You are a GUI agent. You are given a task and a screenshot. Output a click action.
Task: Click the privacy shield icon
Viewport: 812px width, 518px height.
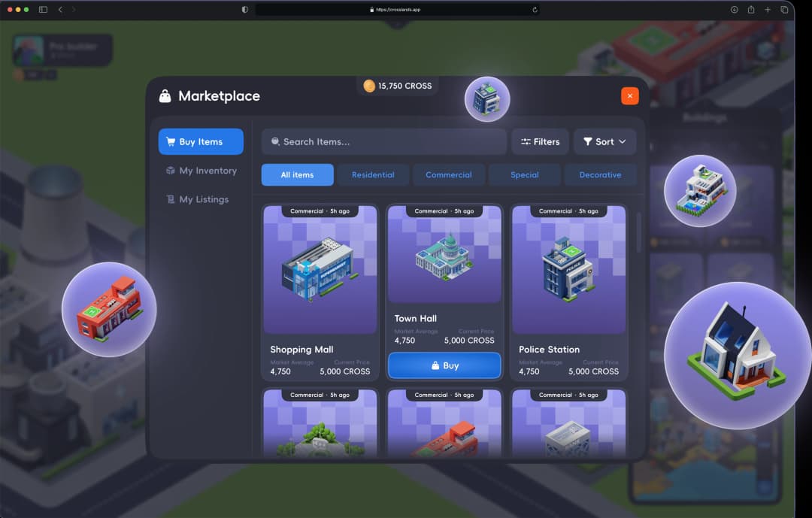[245, 9]
